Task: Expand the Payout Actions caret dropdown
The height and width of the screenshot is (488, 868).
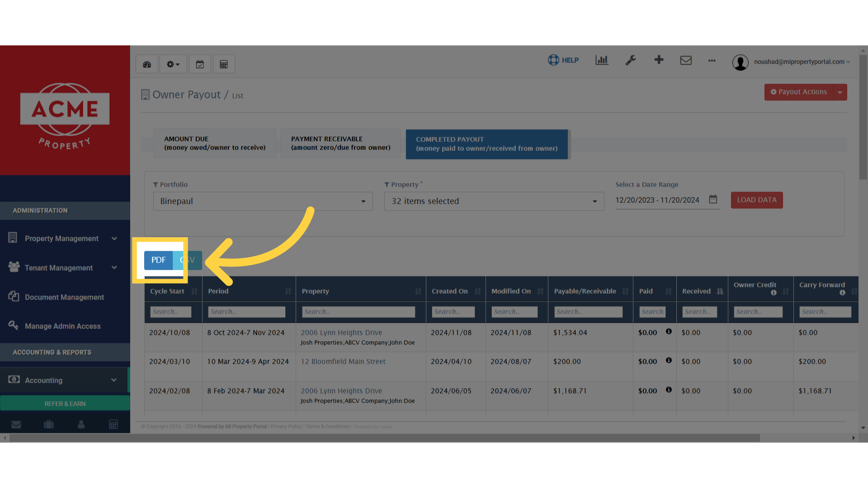Action: click(840, 92)
